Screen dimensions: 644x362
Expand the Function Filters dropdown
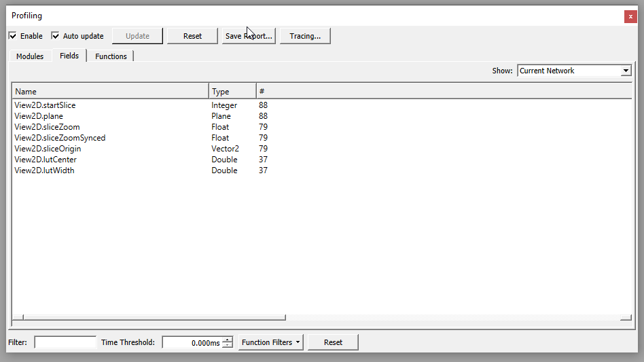tap(270, 342)
